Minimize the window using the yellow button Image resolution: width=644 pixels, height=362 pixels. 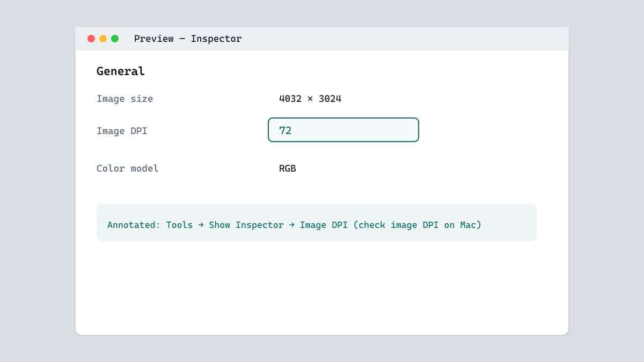point(103,39)
